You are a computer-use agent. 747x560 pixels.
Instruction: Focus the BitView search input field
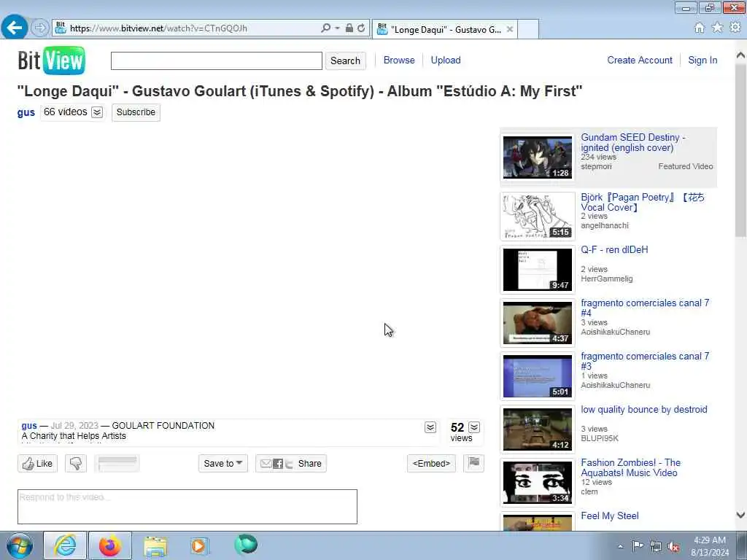click(216, 61)
